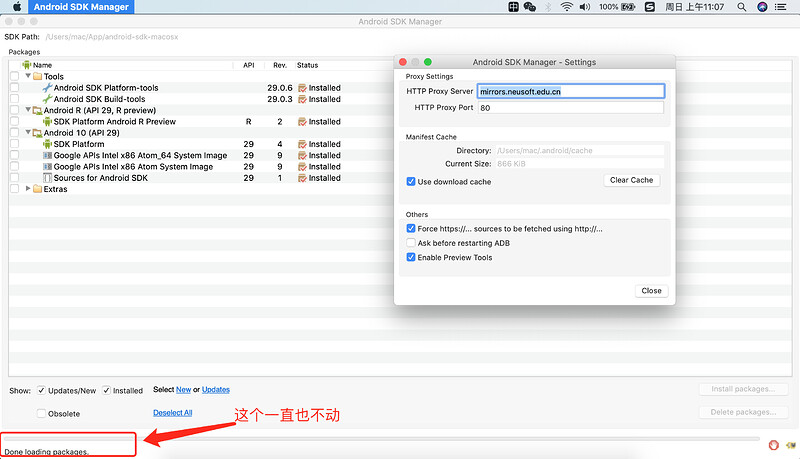Click the Manifest Cache Directory field
800x459 pixels.
[x=580, y=150]
